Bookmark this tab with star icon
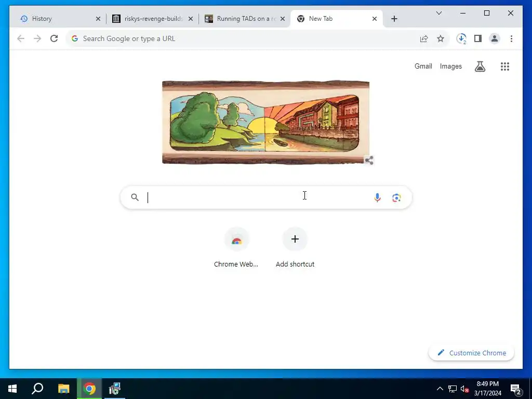Image resolution: width=532 pixels, height=399 pixels. pos(441,38)
